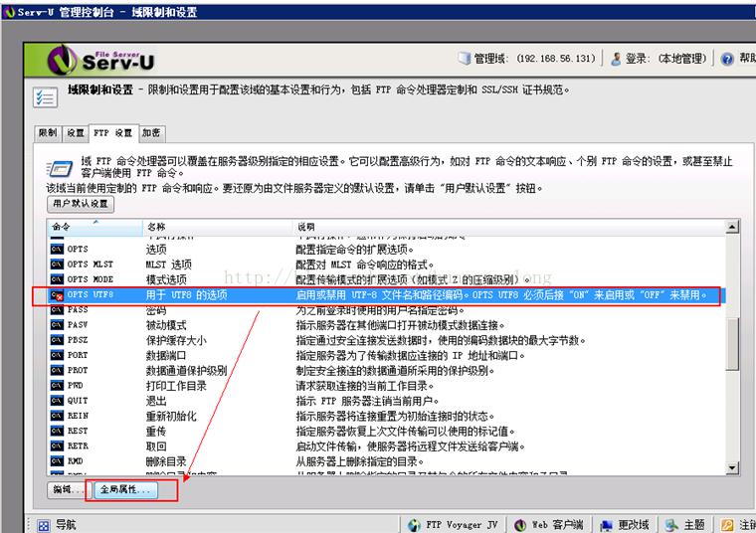Viewport: 756px width, 533px height.
Task: Click the 更改域 icon
Action: [x=606, y=525]
